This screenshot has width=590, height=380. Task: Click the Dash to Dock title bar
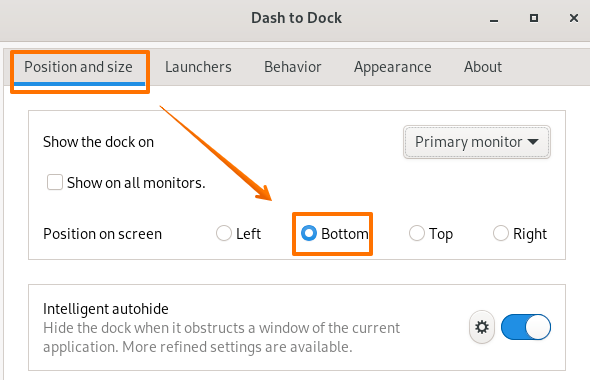coord(297,18)
